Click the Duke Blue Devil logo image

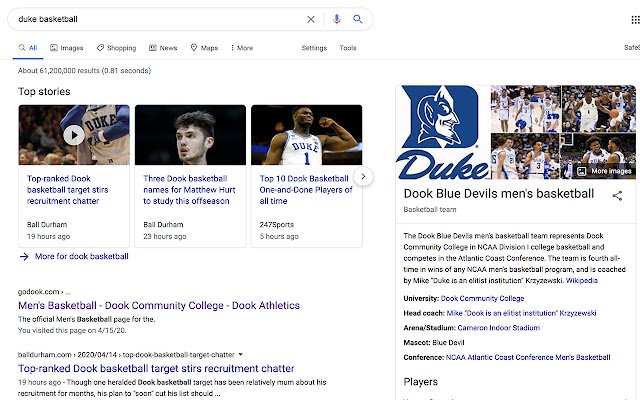(443, 132)
